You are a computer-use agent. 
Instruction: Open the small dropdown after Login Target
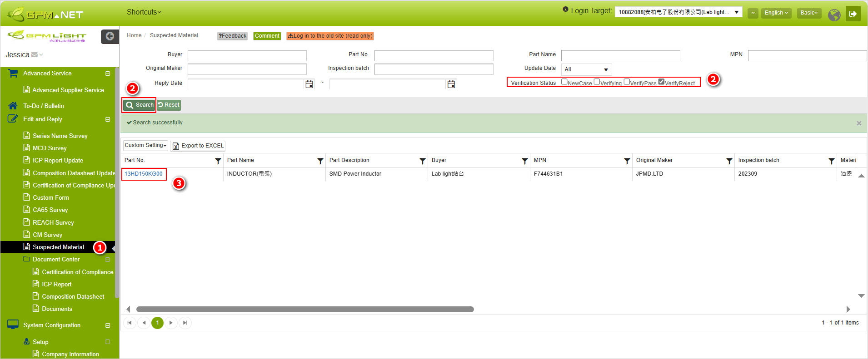(x=753, y=13)
